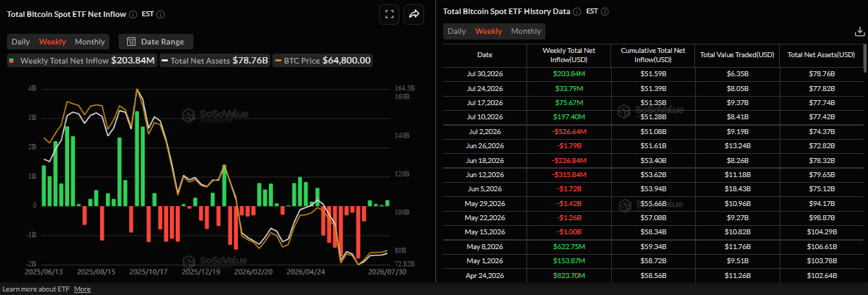
Task: Click the $197.40M inflow cell
Action: pos(569,116)
